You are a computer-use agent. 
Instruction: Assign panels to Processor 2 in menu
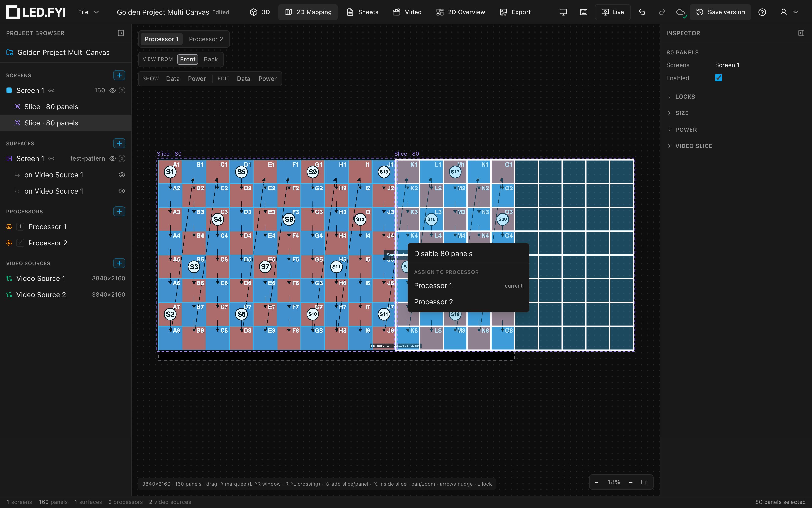coord(468,302)
